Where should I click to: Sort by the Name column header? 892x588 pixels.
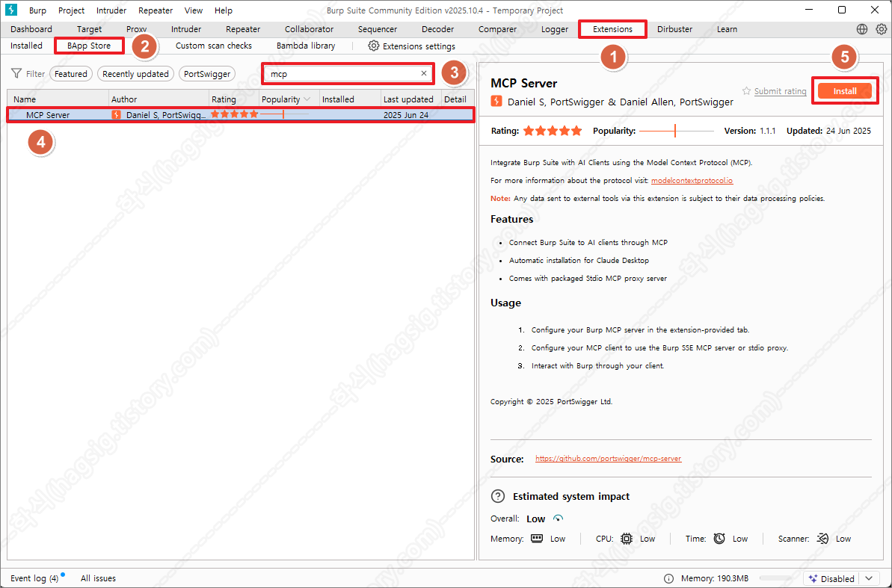point(58,99)
